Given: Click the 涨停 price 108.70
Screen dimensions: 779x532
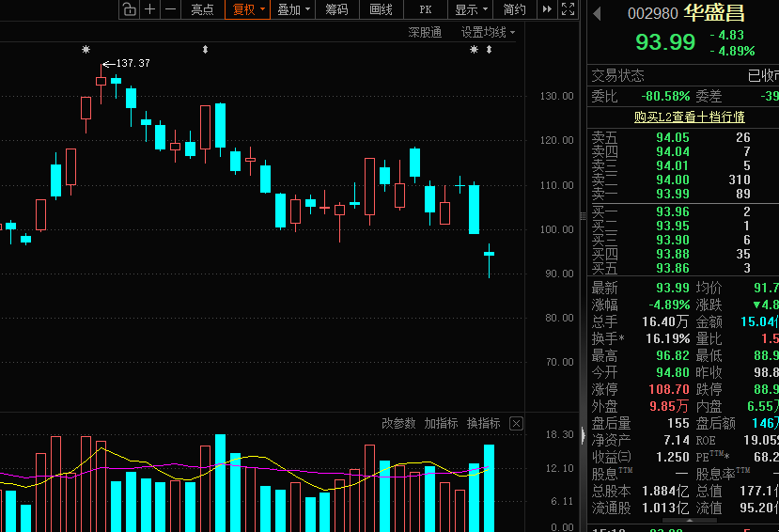Looking at the screenshot, I should [669, 389].
